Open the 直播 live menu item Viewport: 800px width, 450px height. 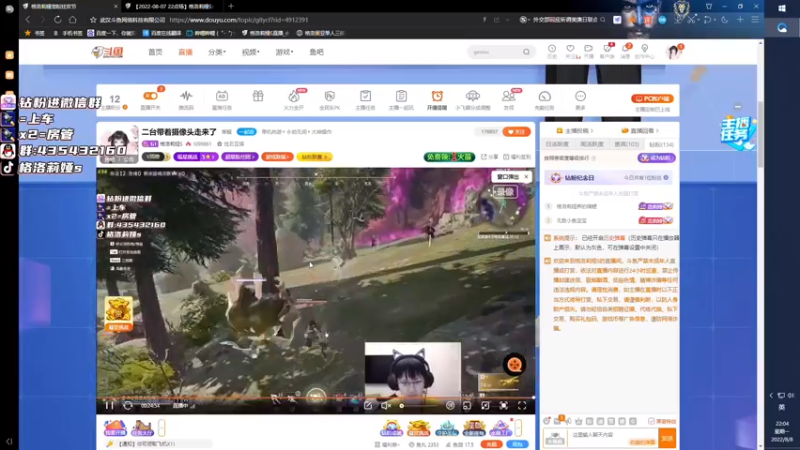click(x=185, y=52)
